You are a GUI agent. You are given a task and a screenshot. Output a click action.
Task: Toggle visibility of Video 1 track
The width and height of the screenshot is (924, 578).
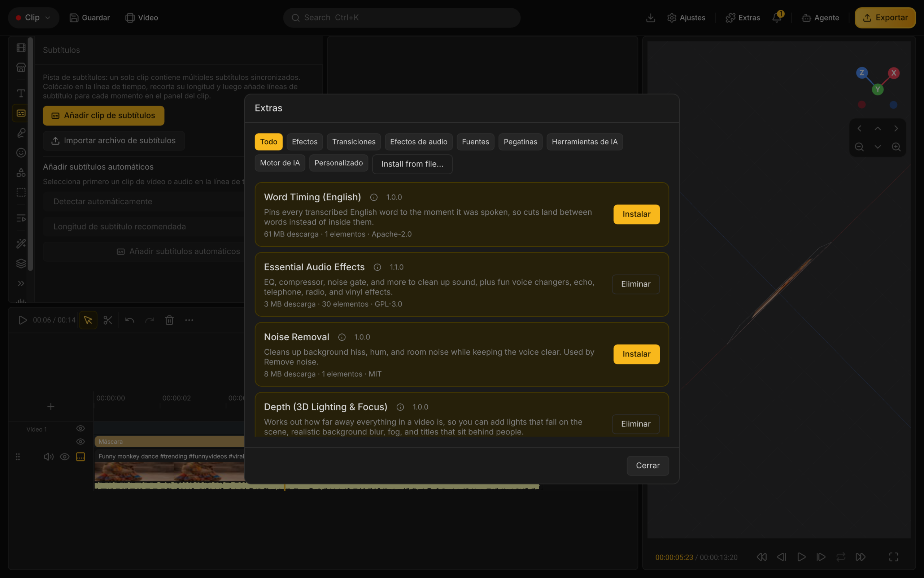click(80, 428)
